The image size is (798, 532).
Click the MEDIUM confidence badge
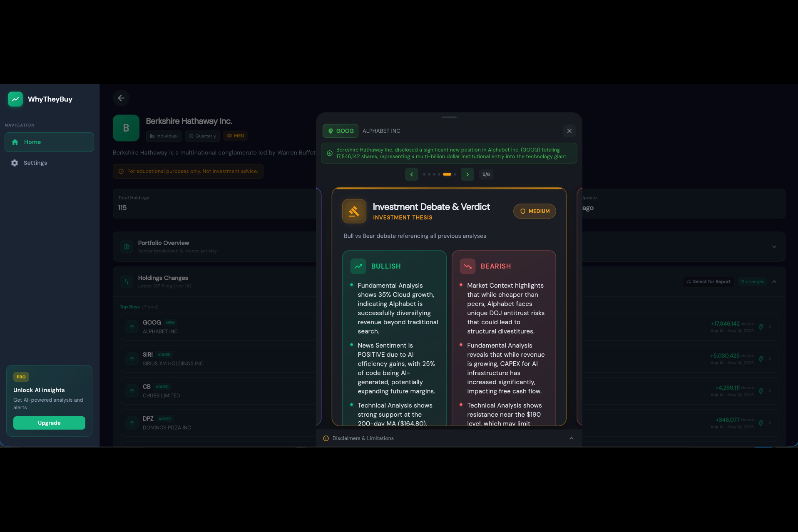click(x=535, y=211)
